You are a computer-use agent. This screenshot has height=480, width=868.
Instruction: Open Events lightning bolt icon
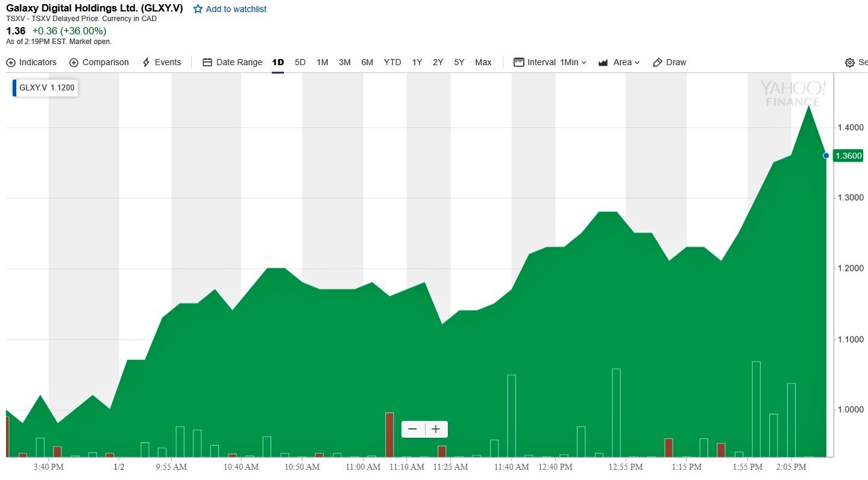146,63
